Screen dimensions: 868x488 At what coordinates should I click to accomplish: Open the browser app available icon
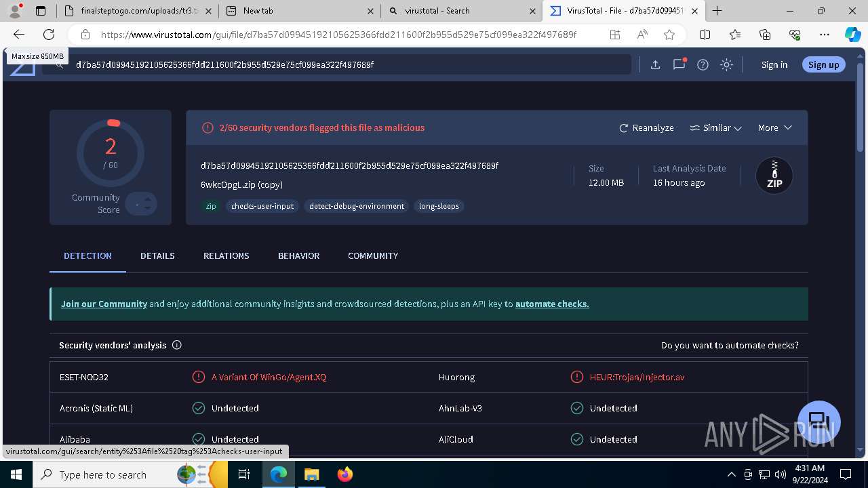click(x=615, y=35)
